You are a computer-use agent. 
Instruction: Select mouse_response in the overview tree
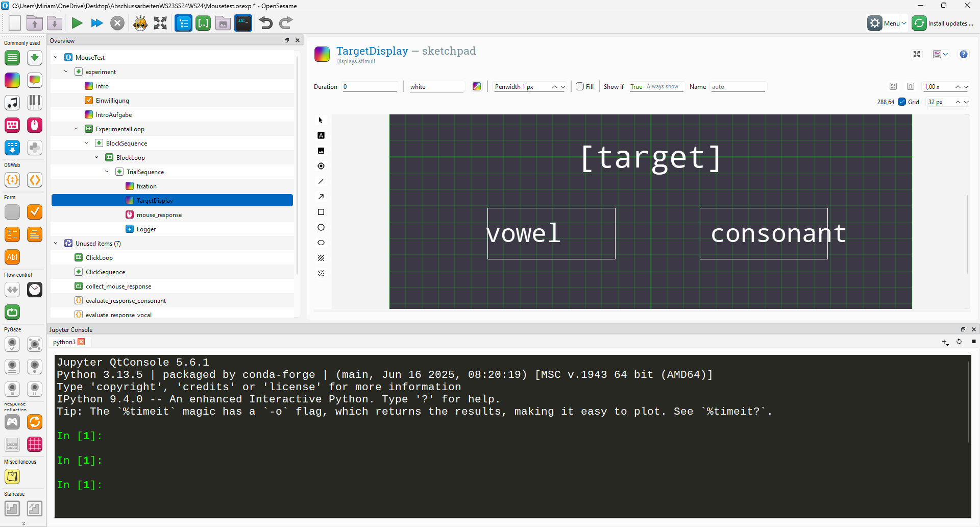point(159,215)
